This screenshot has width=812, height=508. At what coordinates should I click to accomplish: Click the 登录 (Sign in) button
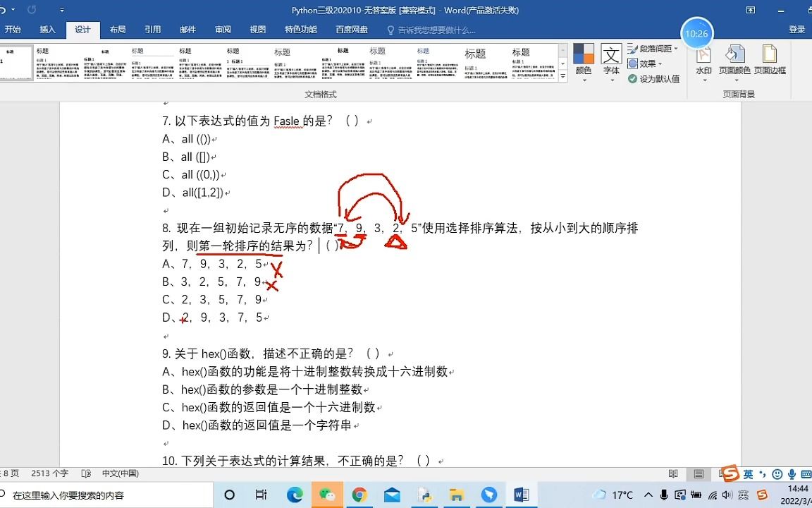pyautogui.click(x=796, y=29)
